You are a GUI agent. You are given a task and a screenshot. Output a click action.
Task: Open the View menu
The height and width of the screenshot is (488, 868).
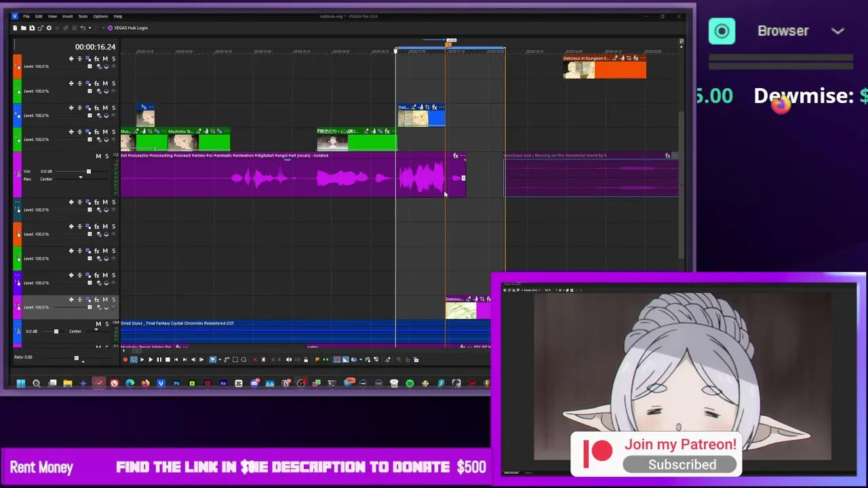(52, 16)
